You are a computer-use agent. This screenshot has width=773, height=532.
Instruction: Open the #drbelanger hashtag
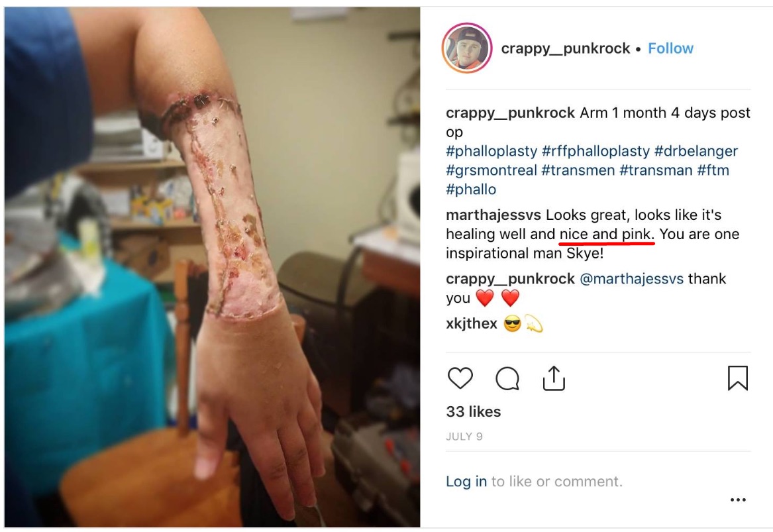pyautogui.click(x=696, y=151)
